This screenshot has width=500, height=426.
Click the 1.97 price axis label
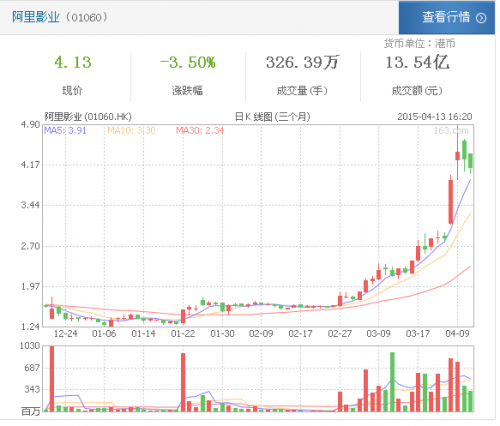31,286
